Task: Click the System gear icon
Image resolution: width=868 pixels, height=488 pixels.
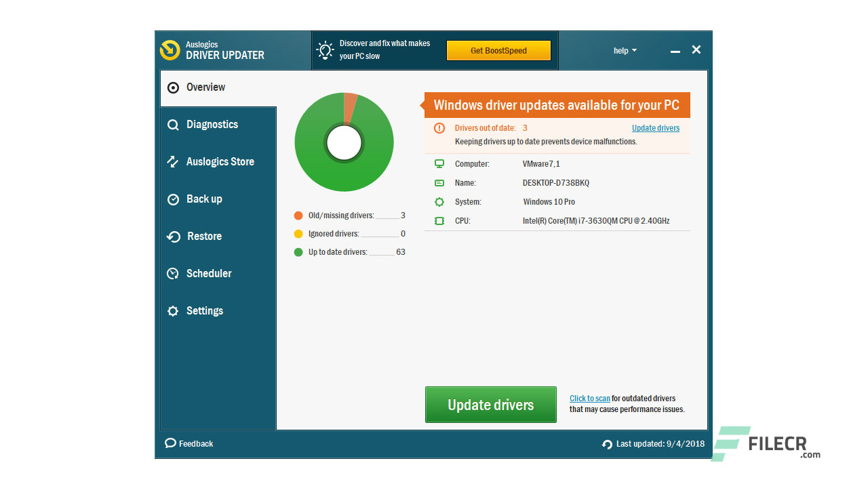Action: [439, 202]
